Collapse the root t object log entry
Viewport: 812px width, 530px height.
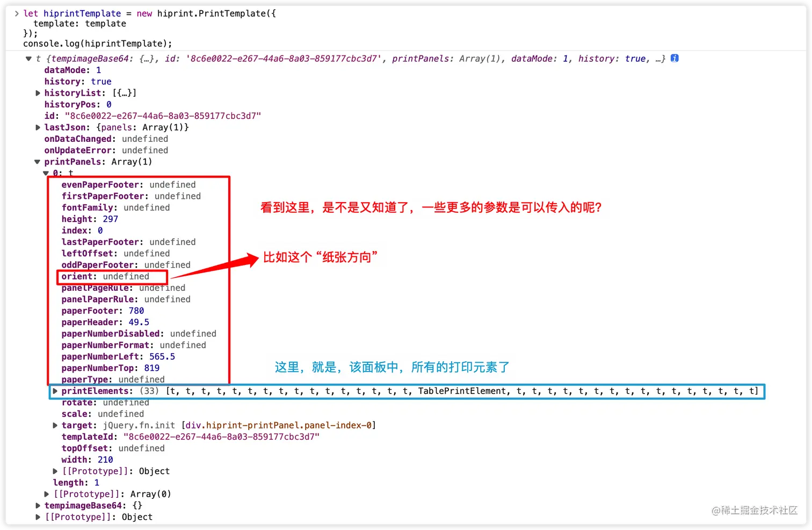pos(28,59)
